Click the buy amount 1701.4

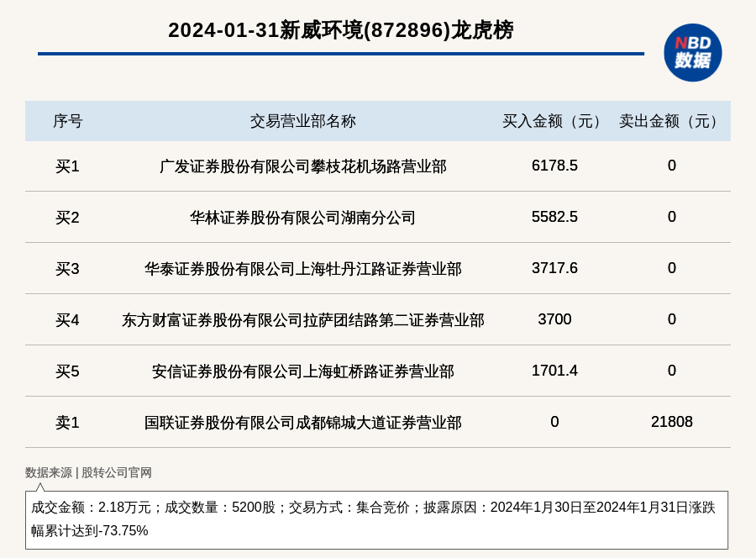click(554, 371)
